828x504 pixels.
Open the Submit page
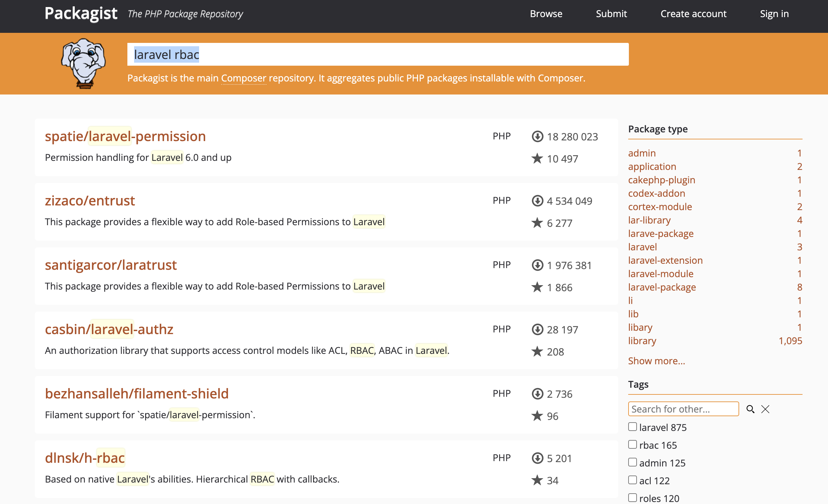coord(611,14)
